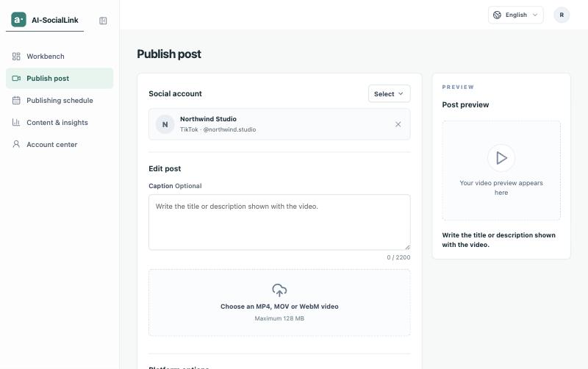Click the Post preview heading
588x369 pixels.
[x=465, y=104]
